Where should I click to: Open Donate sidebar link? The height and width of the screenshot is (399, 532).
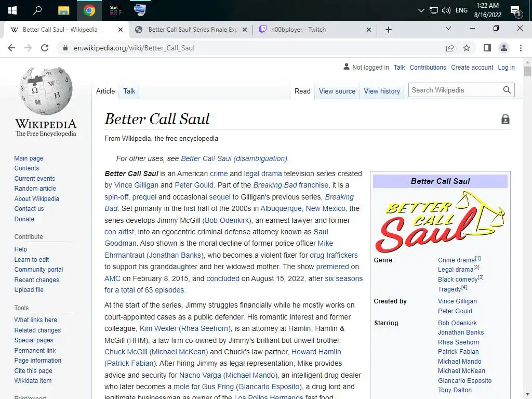coord(24,219)
